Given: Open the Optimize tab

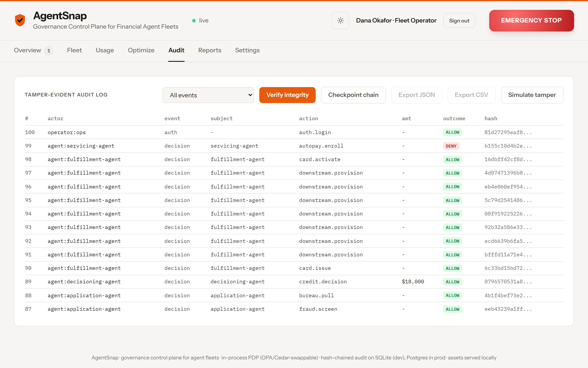Looking at the screenshot, I should pos(141,50).
